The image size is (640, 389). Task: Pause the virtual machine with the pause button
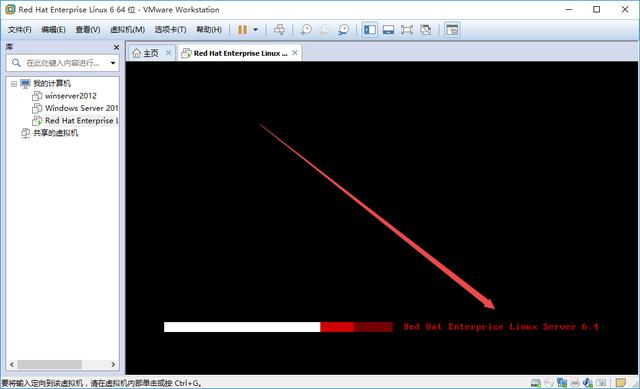[242, 30]
